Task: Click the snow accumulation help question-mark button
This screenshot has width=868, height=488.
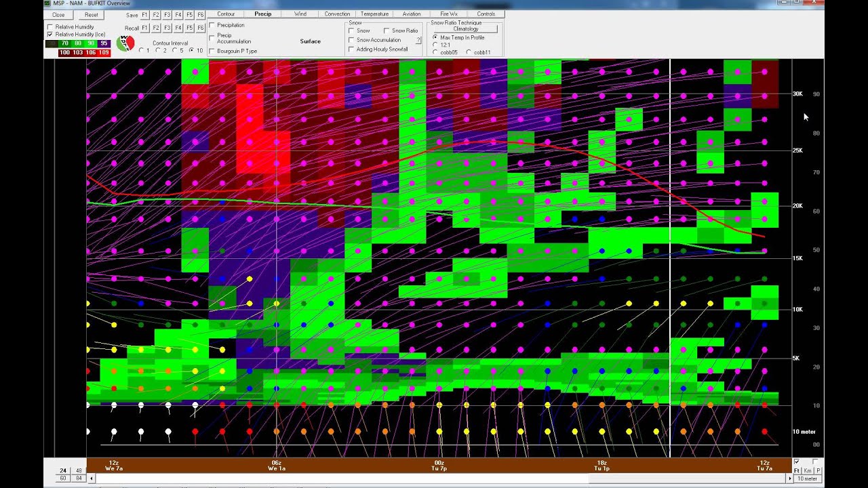Action: [x=418, y=40]
